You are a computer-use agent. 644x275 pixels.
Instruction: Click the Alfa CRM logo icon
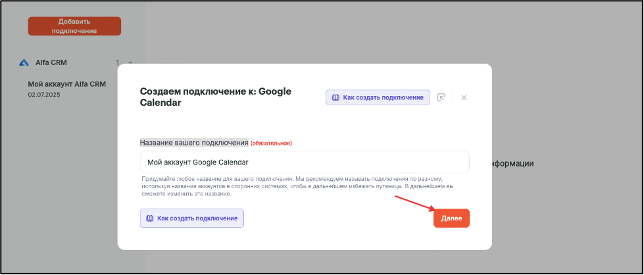click(24, 63)
